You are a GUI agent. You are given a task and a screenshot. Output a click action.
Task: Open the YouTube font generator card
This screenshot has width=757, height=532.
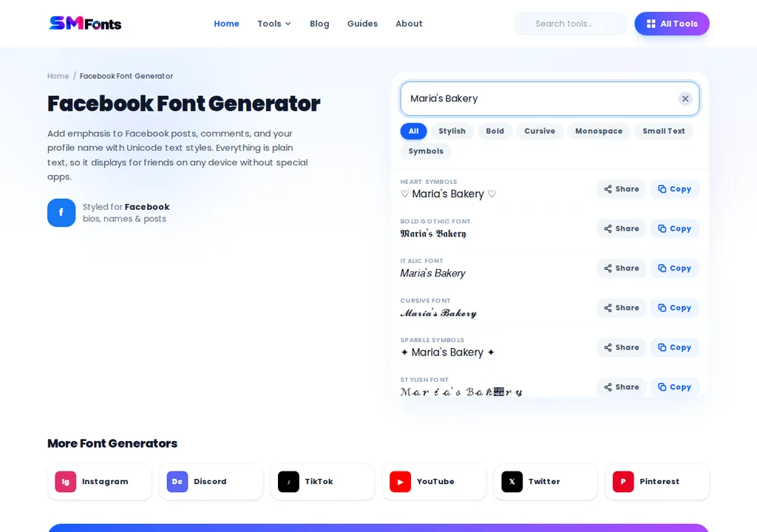pyautogui.click(x=434, y=482)
